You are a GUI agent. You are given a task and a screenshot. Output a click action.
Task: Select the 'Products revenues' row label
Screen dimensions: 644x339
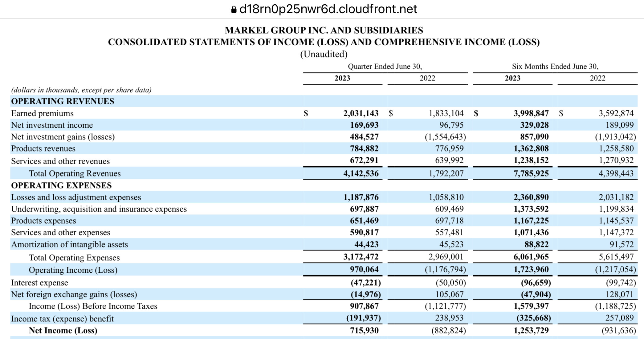[x=43, y=149]
